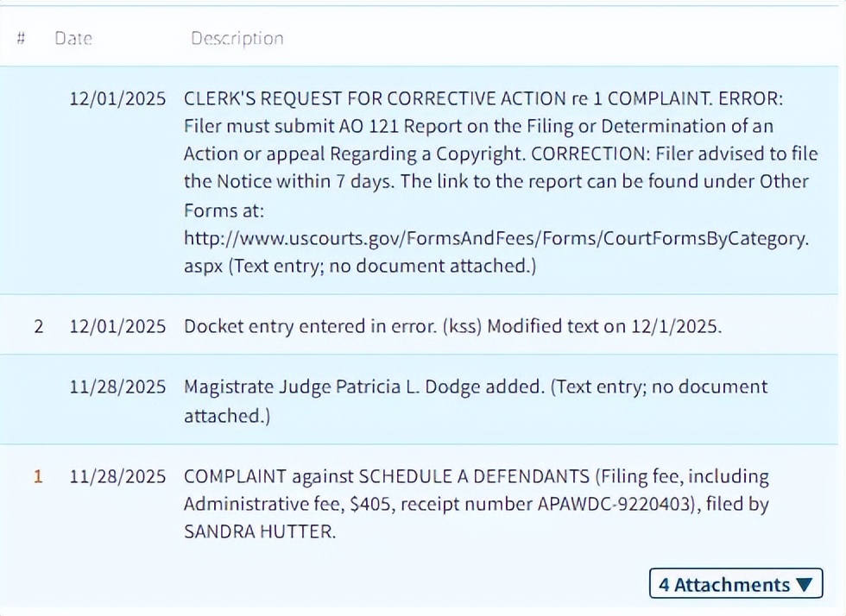Click the # column header
This screenshot has width=846, height=616.
click(21, 38)
